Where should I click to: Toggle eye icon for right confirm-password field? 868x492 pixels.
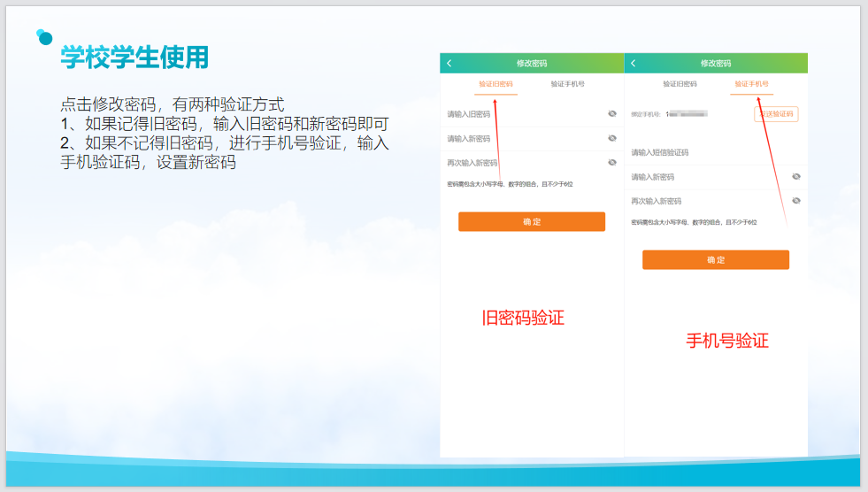[x=796, y=201]
